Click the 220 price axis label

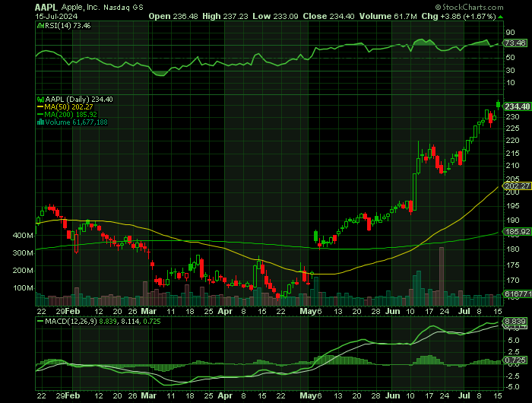click(512, 141)
